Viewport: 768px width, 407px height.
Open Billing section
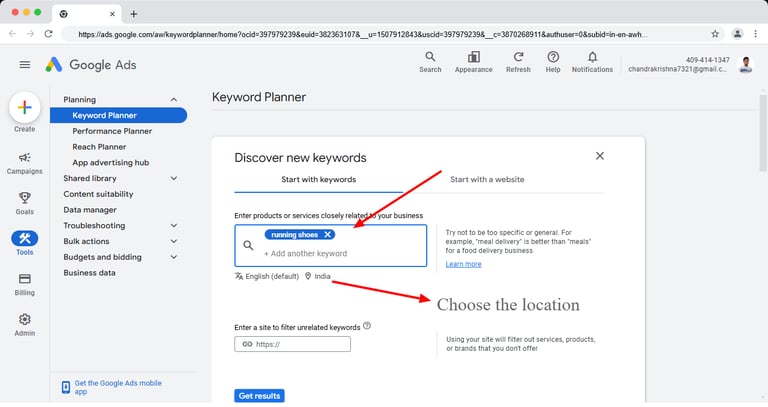pyautogui.click(x=24, y=284)
